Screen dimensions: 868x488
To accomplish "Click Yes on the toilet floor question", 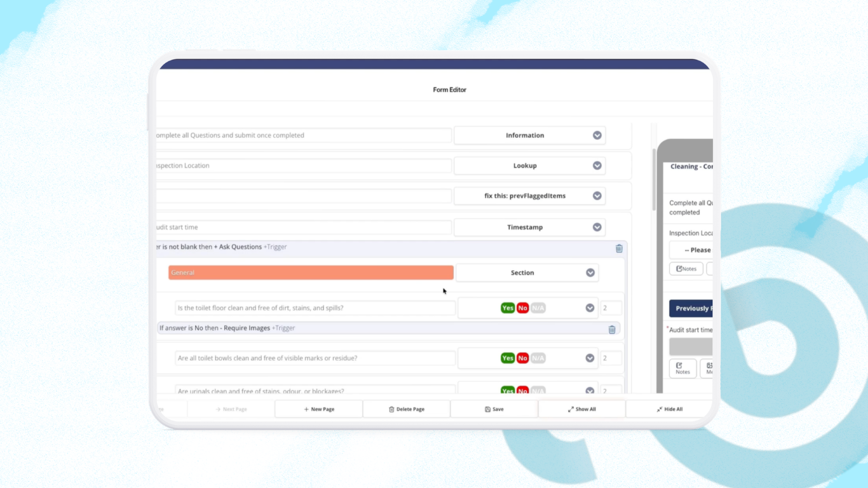I will 508,308.
